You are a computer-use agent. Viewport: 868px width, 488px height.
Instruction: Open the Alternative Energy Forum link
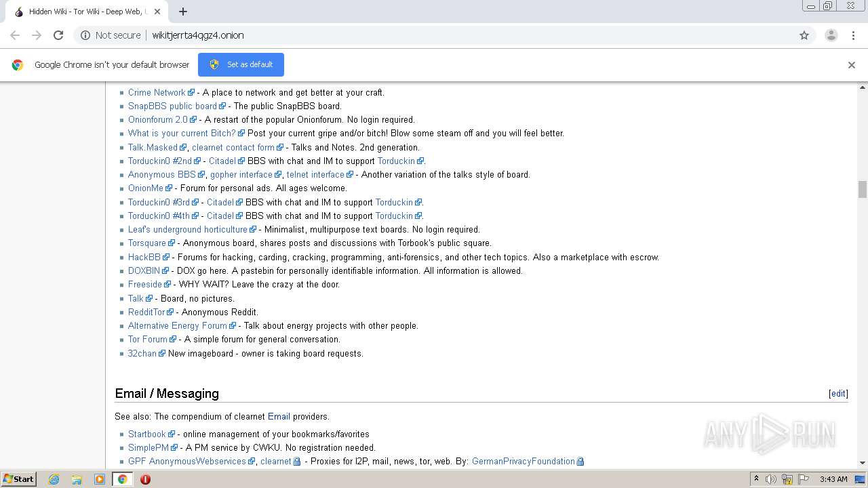tap(178, 325)
